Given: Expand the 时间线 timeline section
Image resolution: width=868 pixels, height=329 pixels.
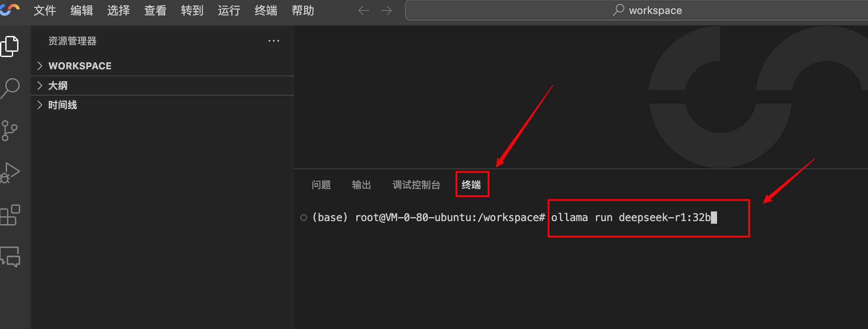Looking at the screenshot, I should [62, 105].
